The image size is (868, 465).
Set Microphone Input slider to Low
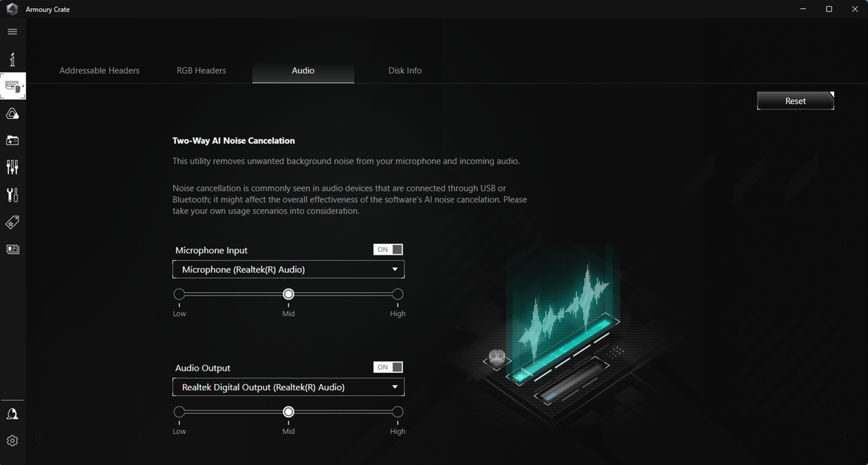point(179,294)
